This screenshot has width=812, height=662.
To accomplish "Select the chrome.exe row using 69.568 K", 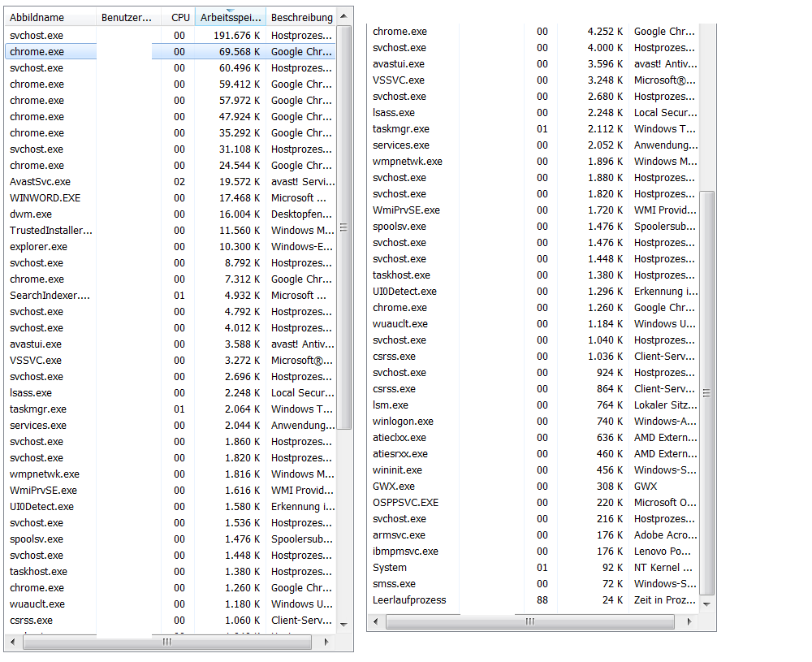I will pyautogui.click(x=171, y=52).
